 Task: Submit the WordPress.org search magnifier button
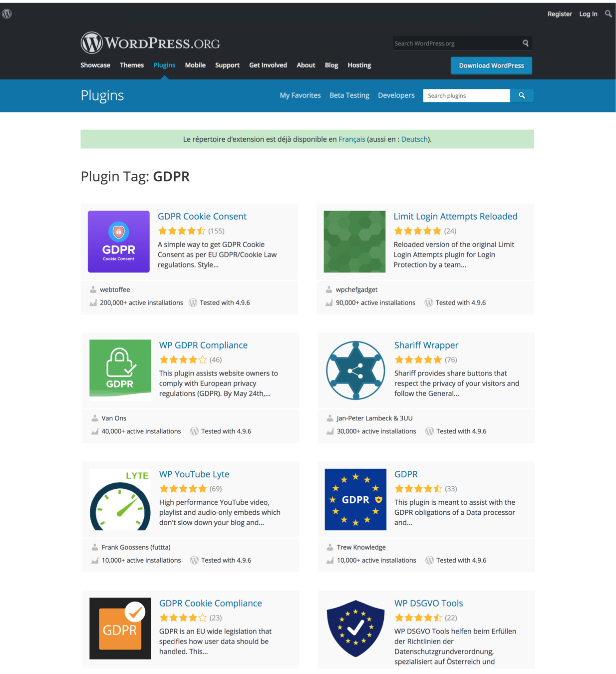coord(525,43)
